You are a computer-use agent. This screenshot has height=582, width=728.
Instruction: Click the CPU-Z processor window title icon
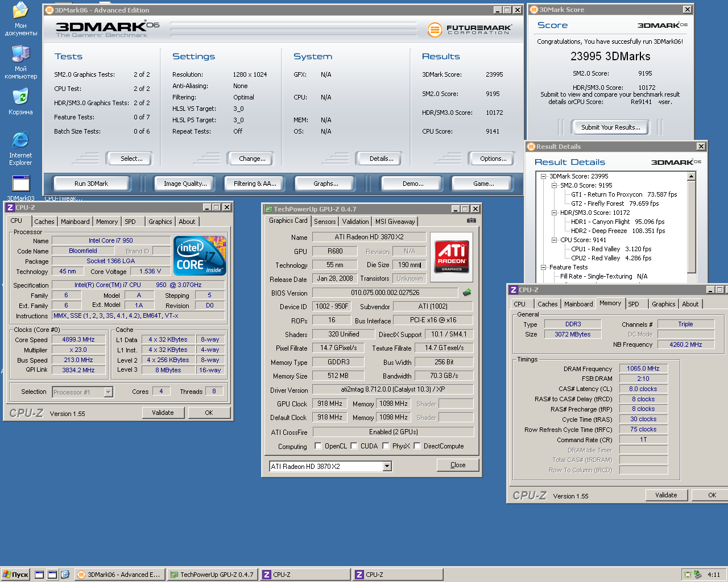[10, 207]
